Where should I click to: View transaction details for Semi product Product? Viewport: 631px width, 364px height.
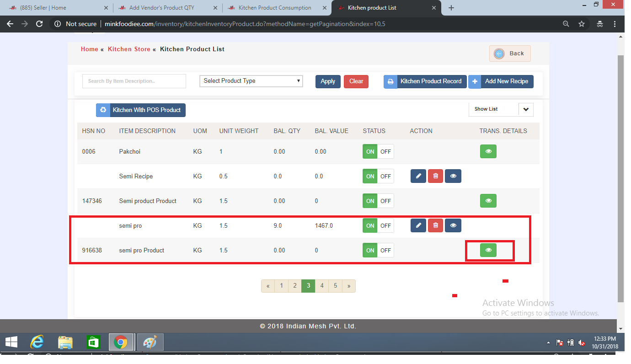click(x=488, y=201)
